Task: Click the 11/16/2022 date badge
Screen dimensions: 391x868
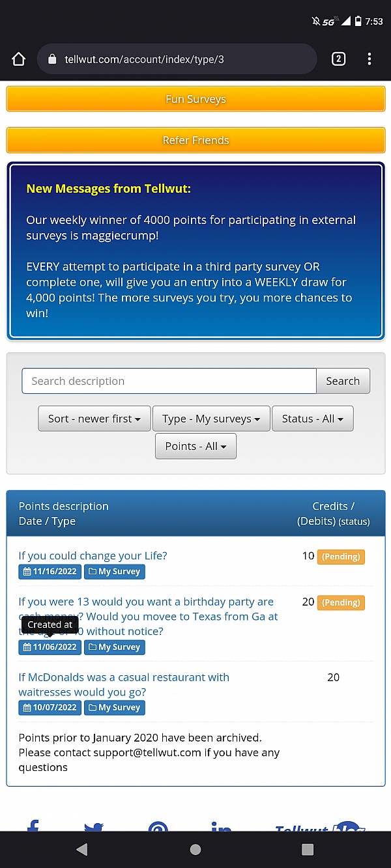Action: [x=50, y=572]
